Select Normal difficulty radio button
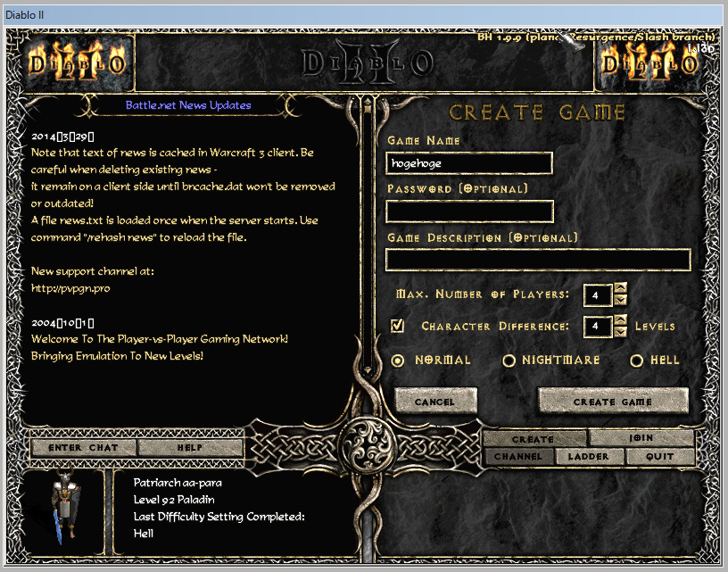 [x=398, y=361]
